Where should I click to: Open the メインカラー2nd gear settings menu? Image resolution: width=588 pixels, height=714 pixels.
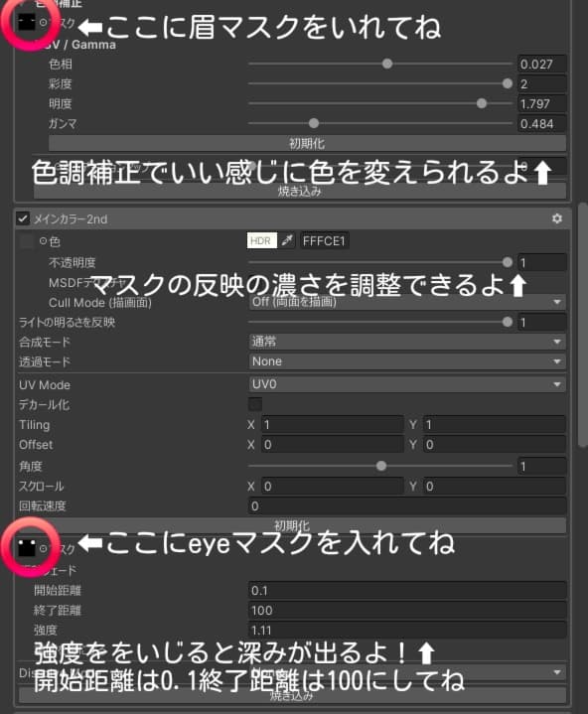[x=556, y=218]
